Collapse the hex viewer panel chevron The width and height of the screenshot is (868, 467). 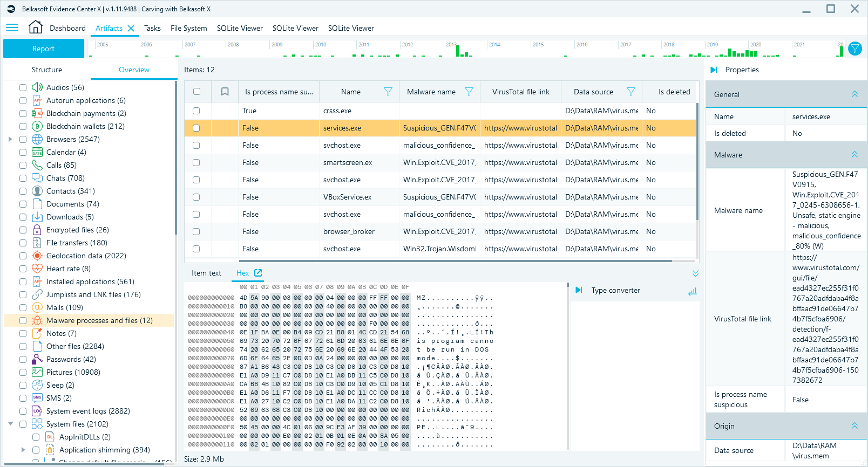695,273
